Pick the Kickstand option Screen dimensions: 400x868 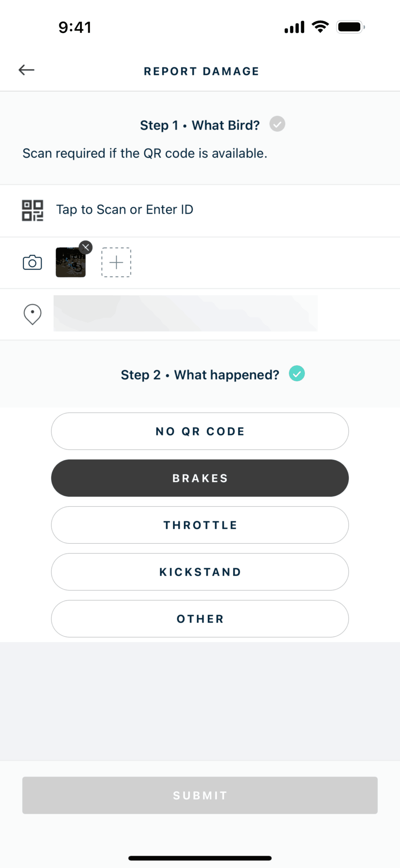click(x=200, y=572)
